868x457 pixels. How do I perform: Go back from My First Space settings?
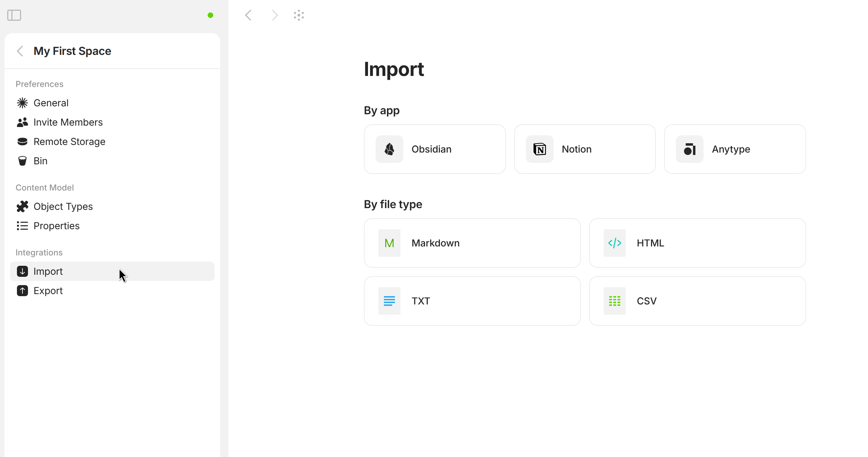pos(20,51)
